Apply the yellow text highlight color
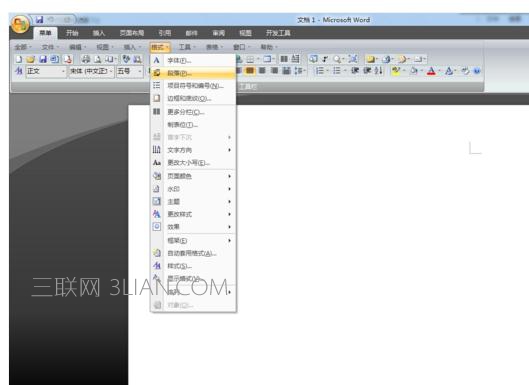 (x=396, y=71)
